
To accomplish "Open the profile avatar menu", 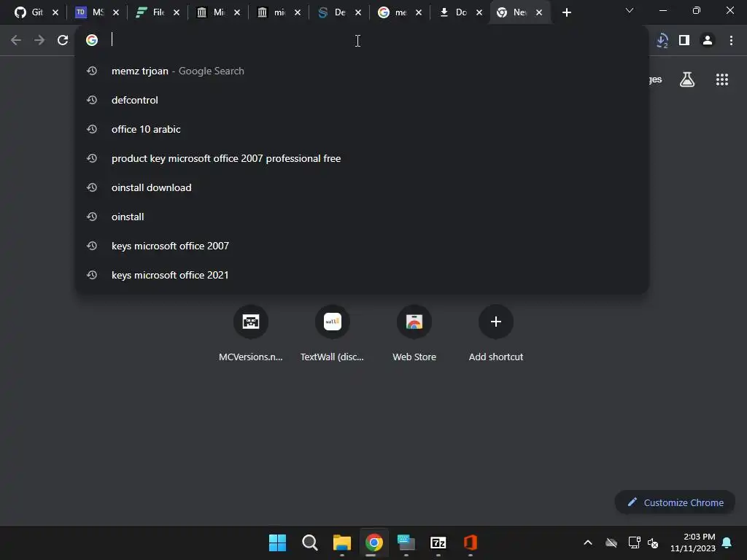I will pyautogui.click(x=708, y=40).
